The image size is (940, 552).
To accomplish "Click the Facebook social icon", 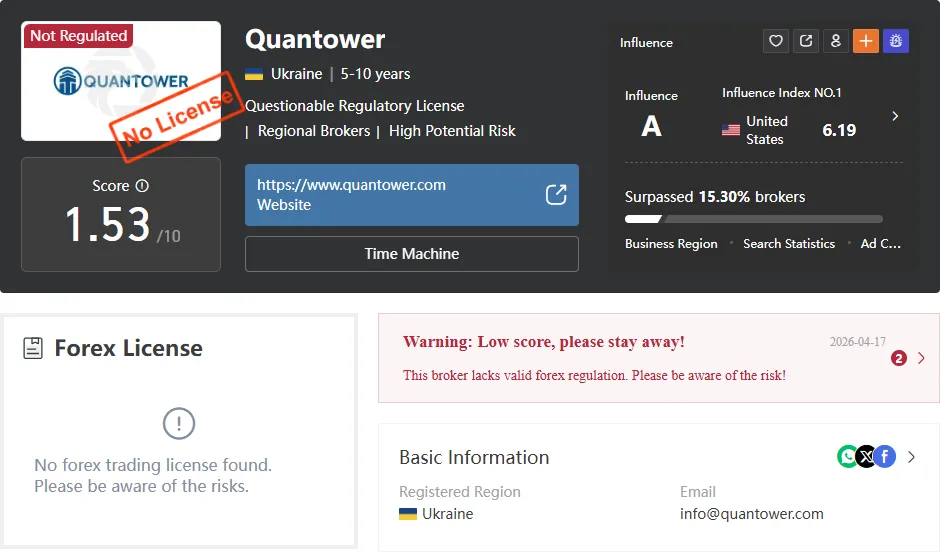I will pos(885,457).
